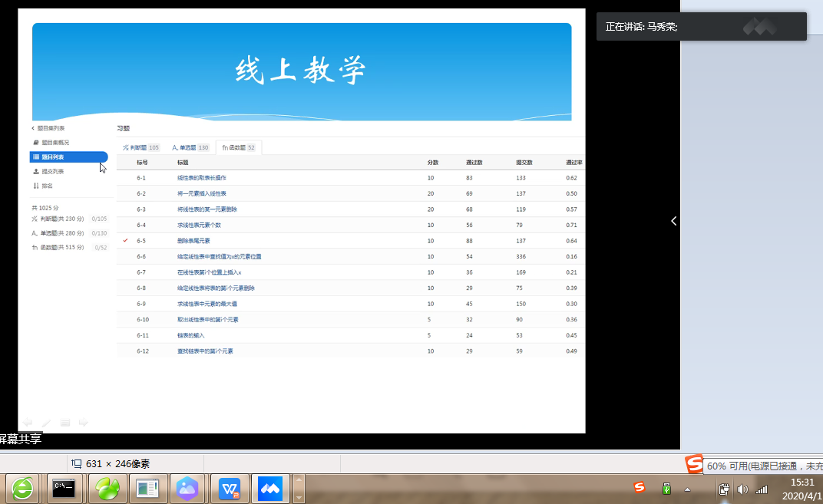Switch to the 判断题 tab
The width and height of the screenshot is (823, 504).
pos(140,147)
